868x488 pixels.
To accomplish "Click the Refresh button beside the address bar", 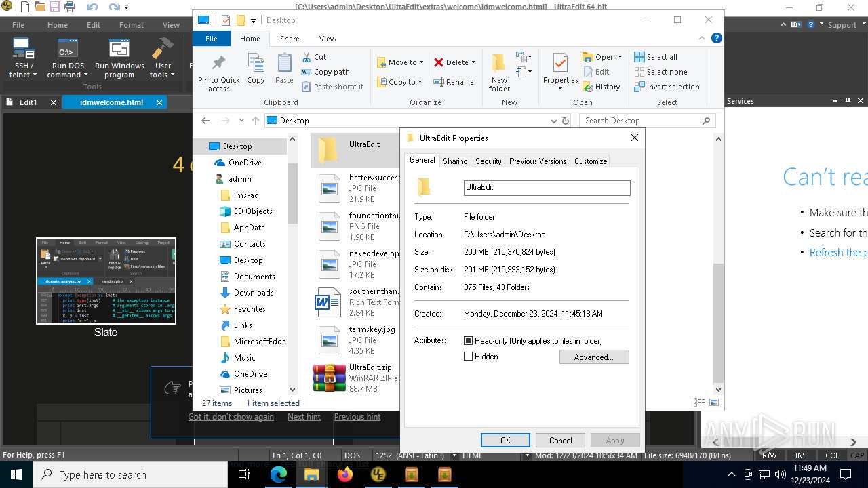I will point(566,121).
